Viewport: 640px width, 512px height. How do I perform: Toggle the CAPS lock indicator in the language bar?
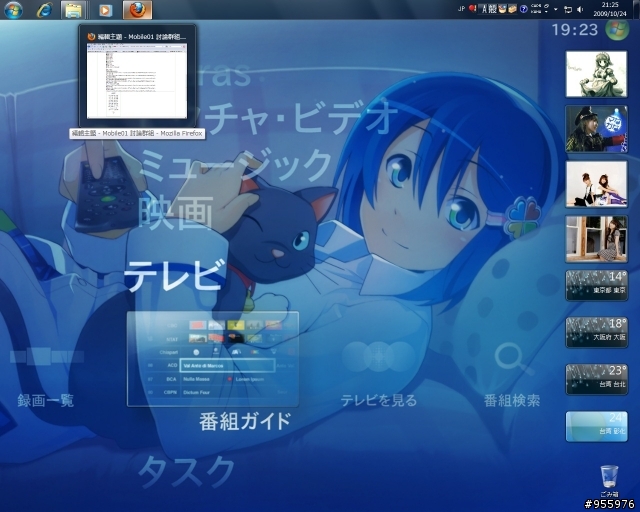pos(536,6)
